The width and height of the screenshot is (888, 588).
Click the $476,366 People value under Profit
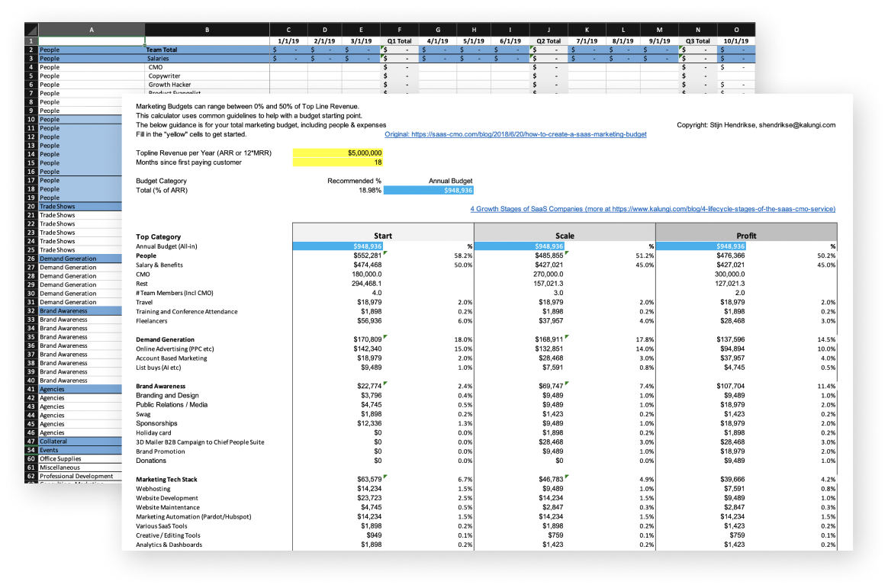click(731, 255)
